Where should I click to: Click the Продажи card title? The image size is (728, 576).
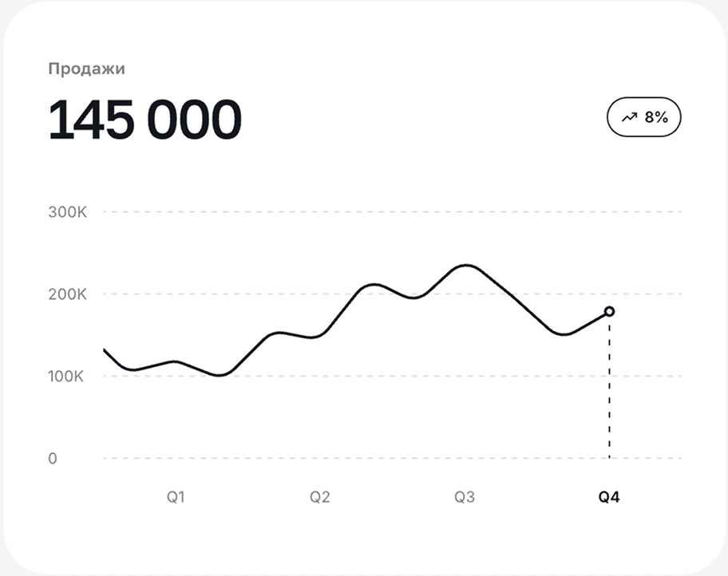86,69
